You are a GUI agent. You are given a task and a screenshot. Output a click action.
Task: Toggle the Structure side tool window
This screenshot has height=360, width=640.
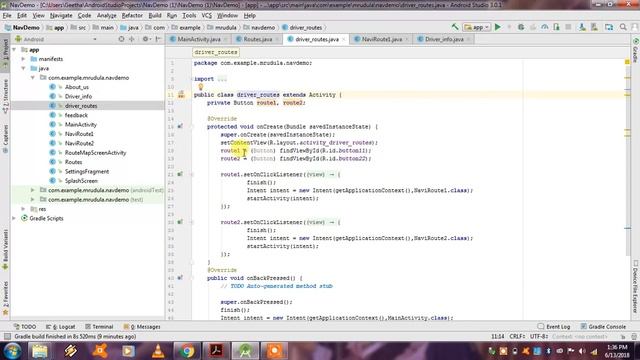click(x=5, y=96)
